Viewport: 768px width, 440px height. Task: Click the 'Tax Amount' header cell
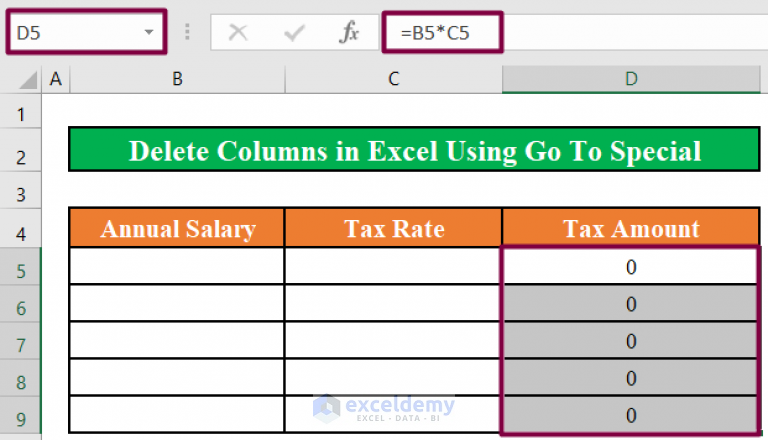point(631,228)
